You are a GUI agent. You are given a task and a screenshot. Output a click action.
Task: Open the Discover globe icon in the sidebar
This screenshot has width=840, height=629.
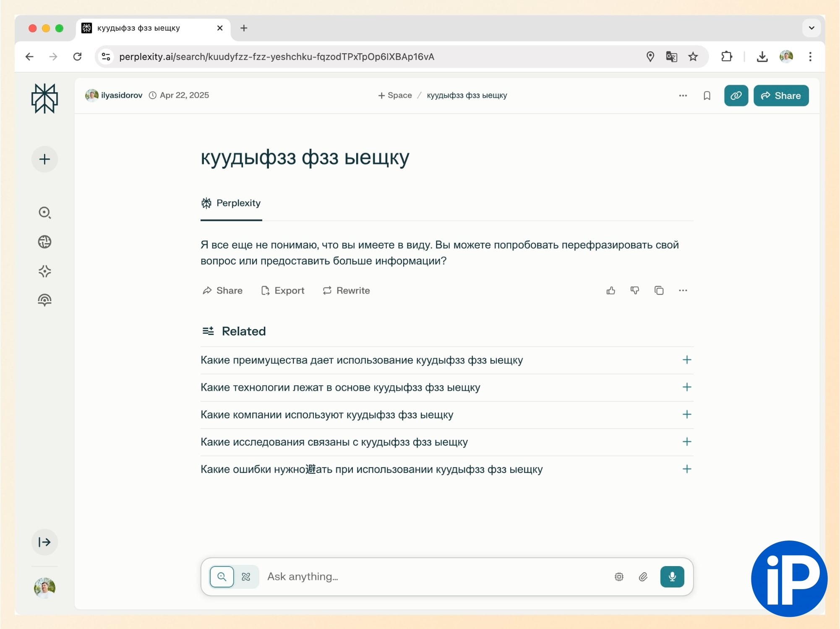(x=44, y=242)
